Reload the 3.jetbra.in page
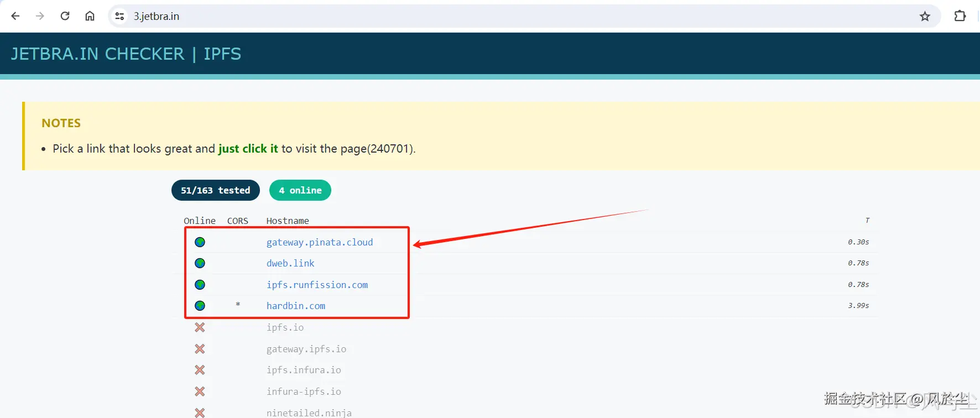The image size is (980, 418). click(x=65, y=16)
